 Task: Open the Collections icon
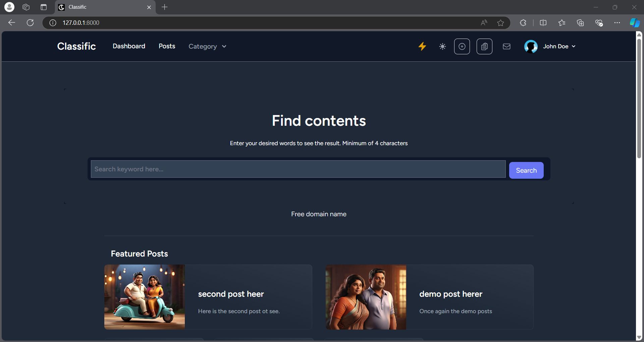(580, 23)
